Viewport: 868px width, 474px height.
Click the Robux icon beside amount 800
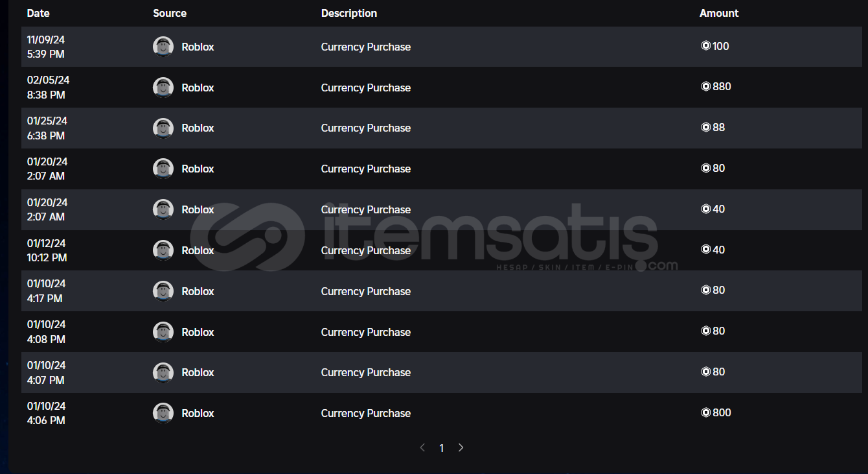coord(706,412)
